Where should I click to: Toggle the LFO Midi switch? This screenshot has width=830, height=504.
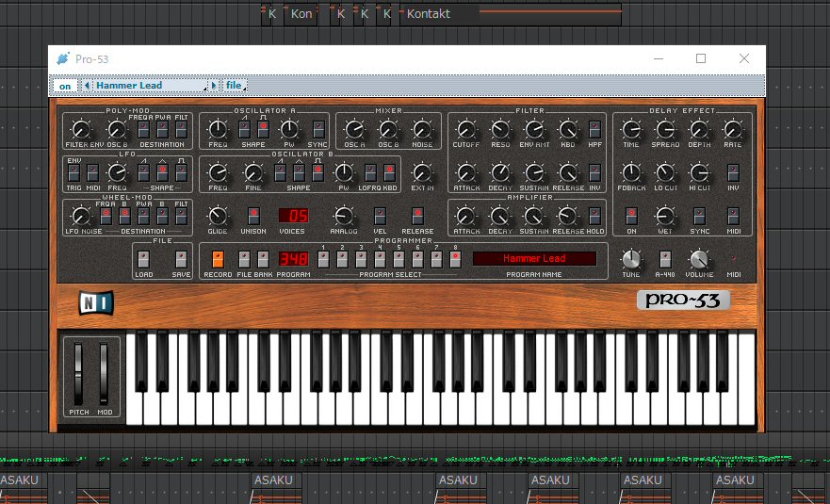pos(92,173)
